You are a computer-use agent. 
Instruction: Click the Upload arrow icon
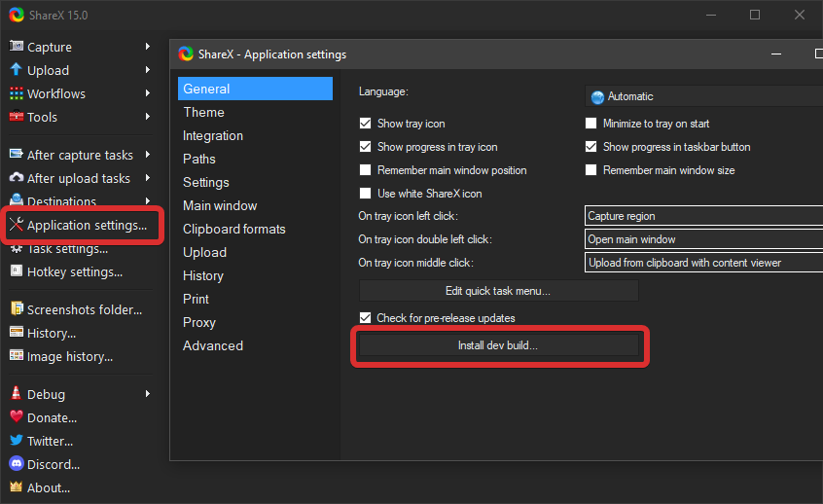click(17, 70)
